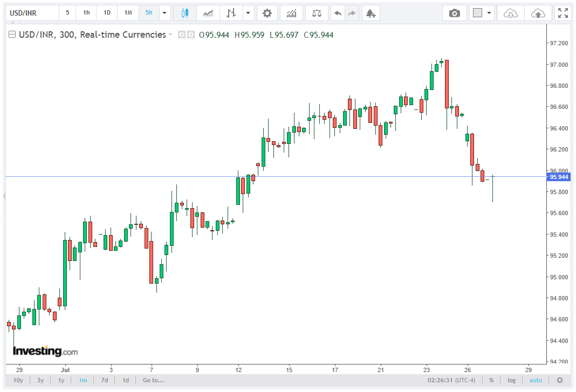Save chart layout to cloud
Image resolution: width=576 pixels, height=392 pixels.
(538, 13)
